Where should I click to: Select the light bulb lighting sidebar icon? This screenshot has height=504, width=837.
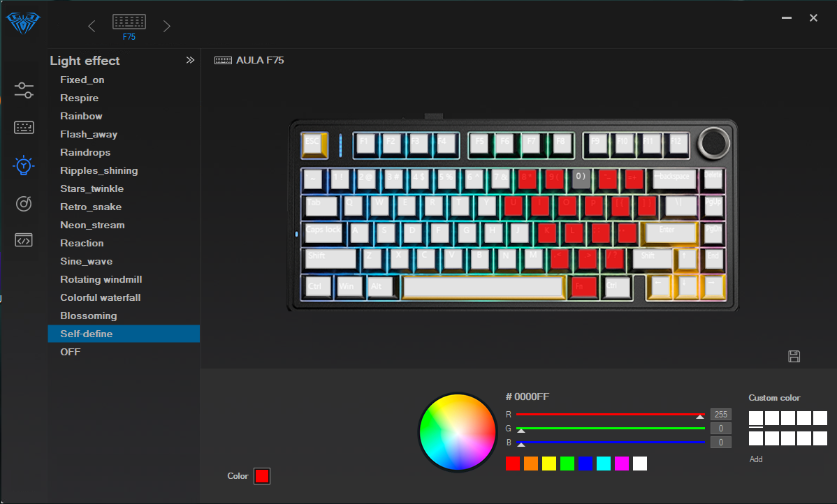24,165
